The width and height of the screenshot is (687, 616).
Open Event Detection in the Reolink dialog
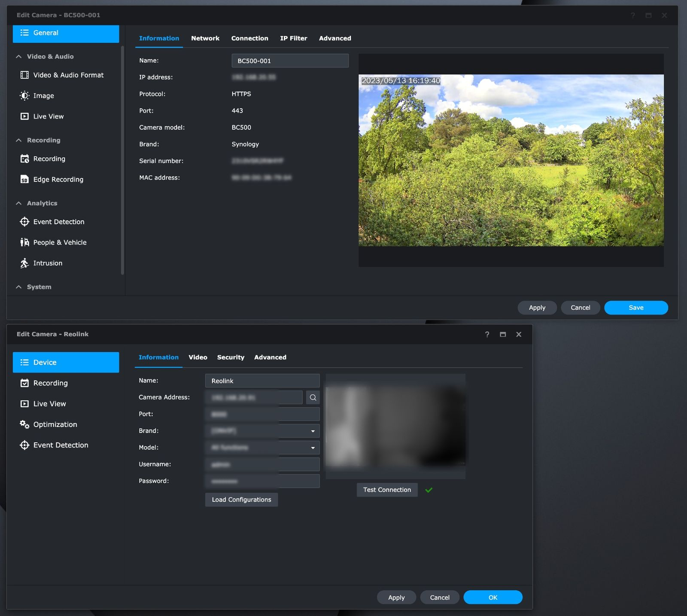pos(61,445)
